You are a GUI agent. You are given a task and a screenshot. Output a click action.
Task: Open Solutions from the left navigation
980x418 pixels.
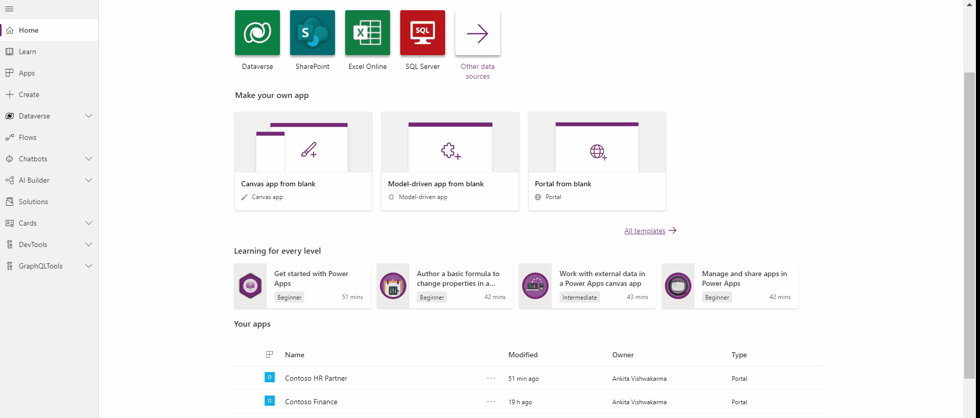pos(33,202)
